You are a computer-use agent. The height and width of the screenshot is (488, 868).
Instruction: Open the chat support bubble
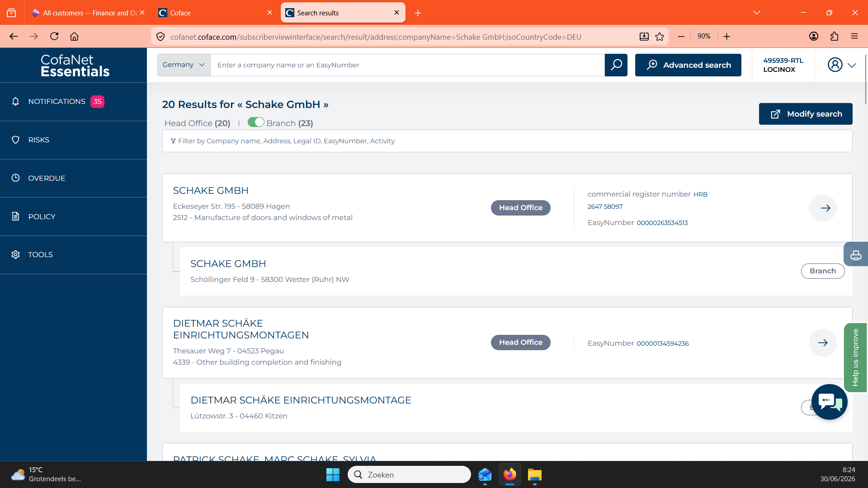(829, 402)
